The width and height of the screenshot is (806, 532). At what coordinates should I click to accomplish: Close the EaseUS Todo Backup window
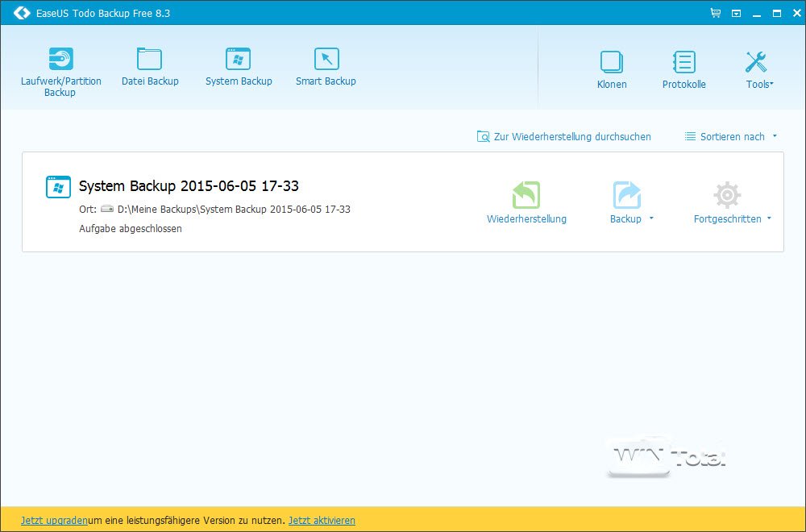(x=796, y=14)
